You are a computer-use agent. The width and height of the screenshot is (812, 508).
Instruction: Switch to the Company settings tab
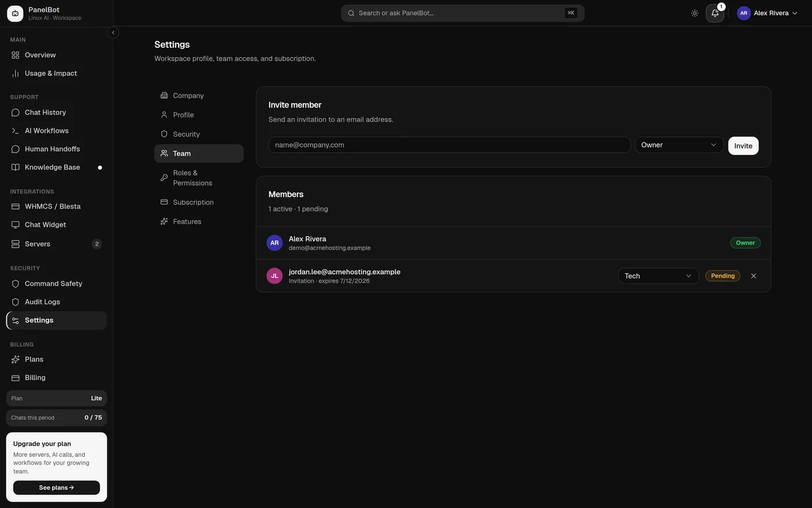click(x=199, y=96)
